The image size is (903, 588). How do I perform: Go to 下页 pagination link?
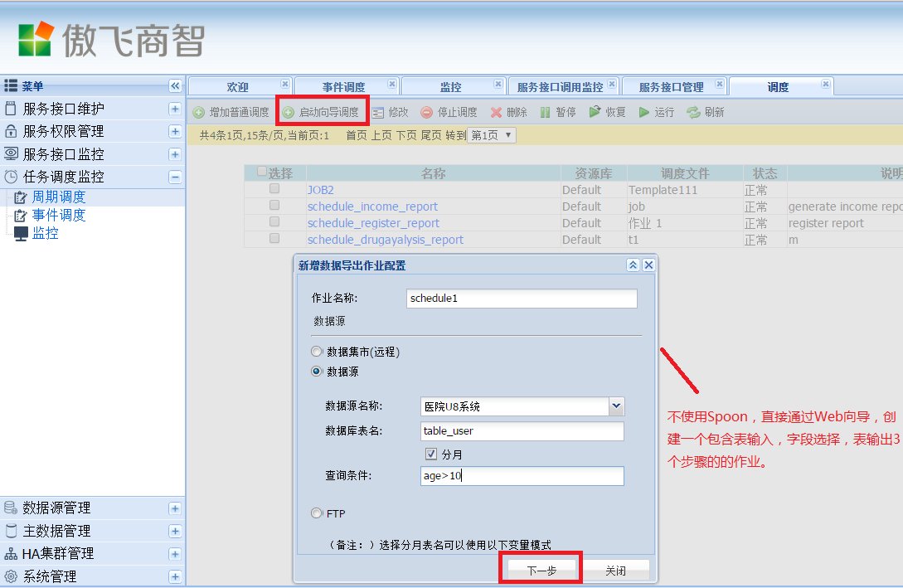tap(406, 135)
